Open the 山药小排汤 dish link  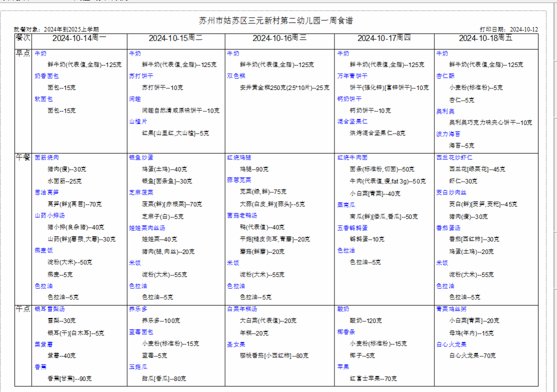click(x=49, y=215)
